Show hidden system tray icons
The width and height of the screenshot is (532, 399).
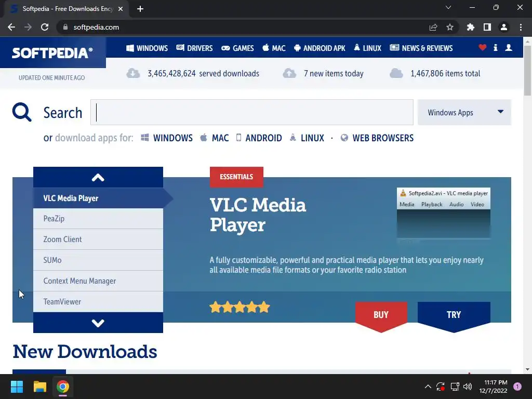click(428, 387)
